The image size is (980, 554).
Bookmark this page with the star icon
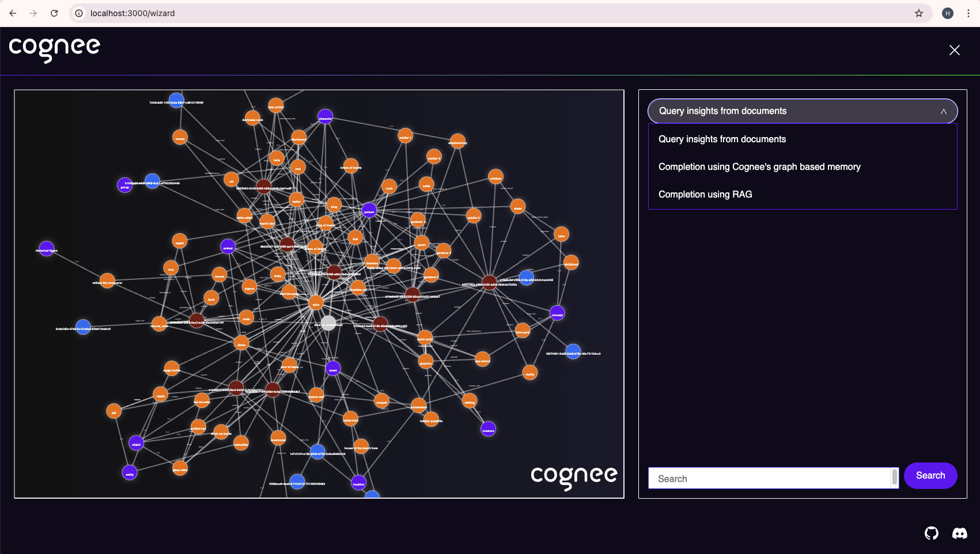click(x=919, y=13)
